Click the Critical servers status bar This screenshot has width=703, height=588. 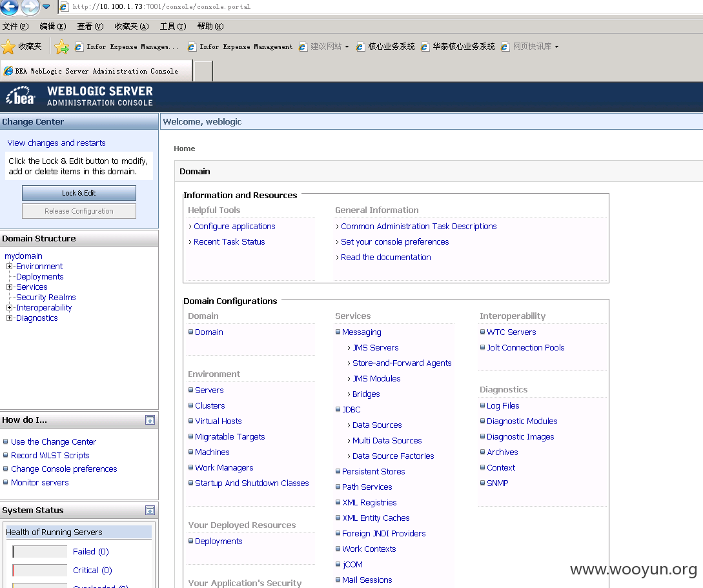tap(40, 571)
